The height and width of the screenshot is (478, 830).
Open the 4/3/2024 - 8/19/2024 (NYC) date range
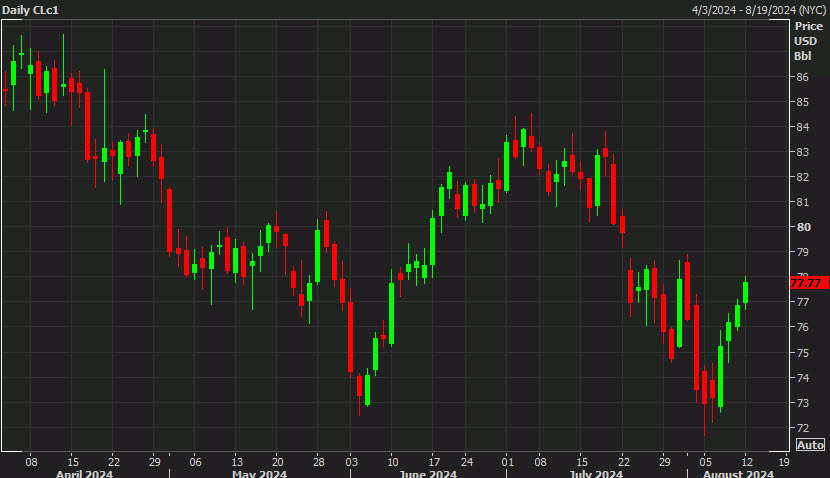(759, 10)
